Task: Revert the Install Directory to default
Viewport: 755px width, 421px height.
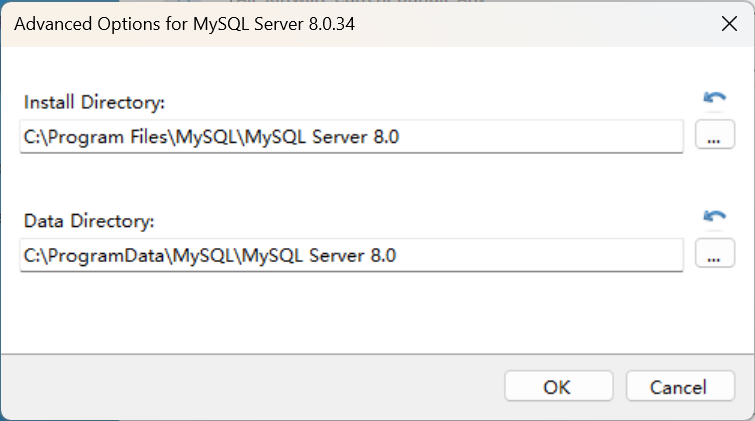Action: point(714,98)
